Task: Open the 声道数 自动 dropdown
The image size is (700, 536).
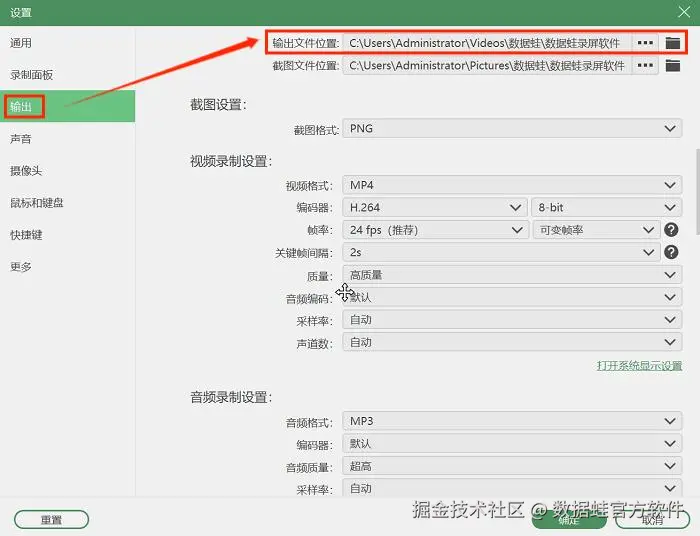Action: click(x=512, y=342)
